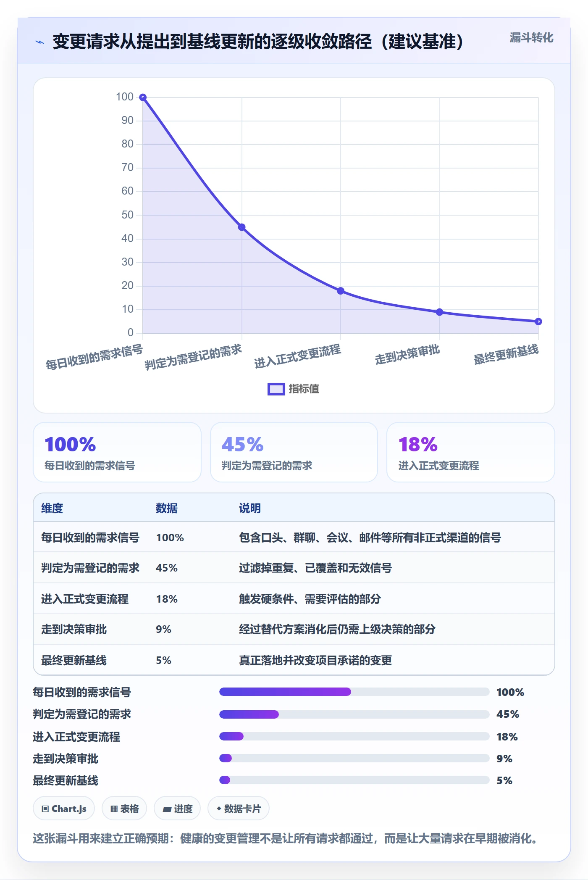588x880 pixels.
Task: Click the 真正落地并改变项目承诺的变更 cell
Action: point(315,660)
